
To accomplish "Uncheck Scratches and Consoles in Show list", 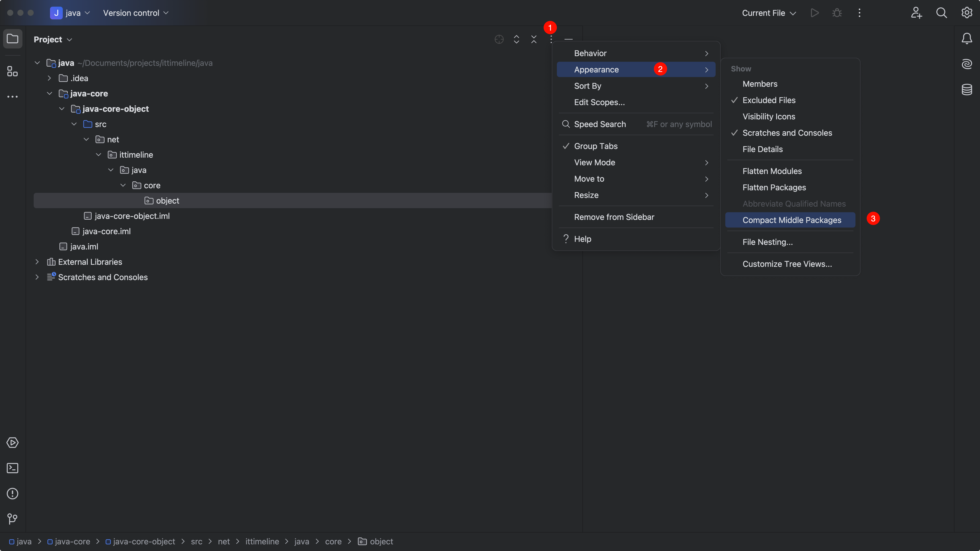I will coord(787,133).
